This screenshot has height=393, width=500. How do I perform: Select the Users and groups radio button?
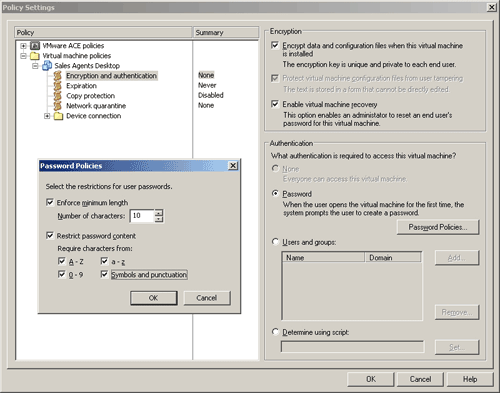tap(275, 241)
